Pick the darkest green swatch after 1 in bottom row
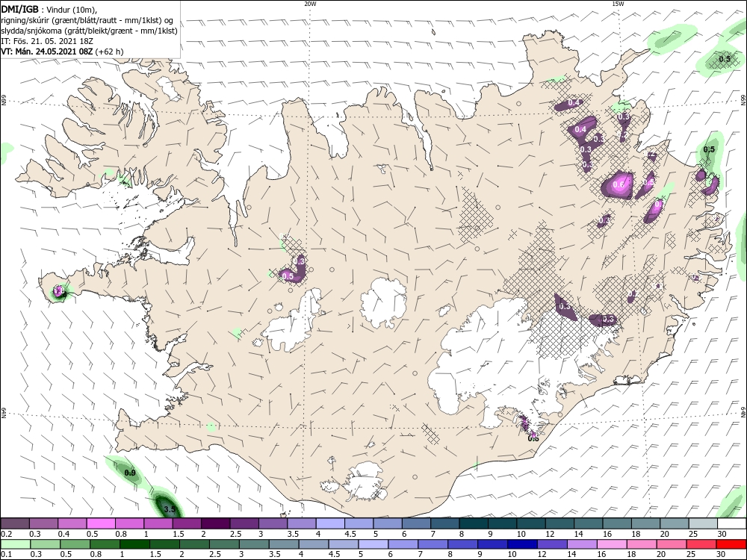This screenshot has width=747, height=560. tap(134, 544)
